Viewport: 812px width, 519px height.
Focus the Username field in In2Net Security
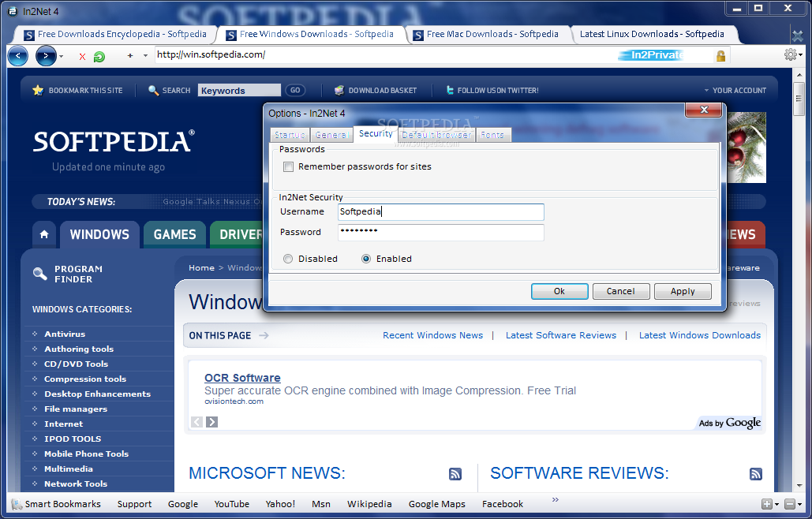point(440,211)
